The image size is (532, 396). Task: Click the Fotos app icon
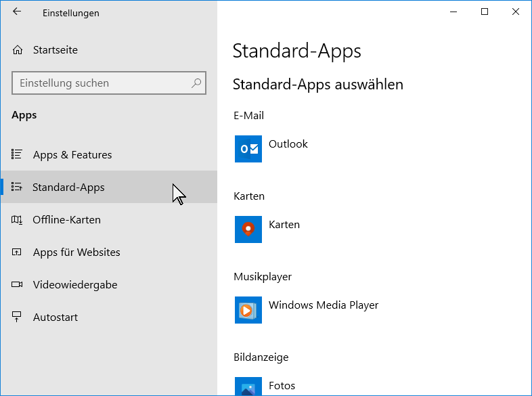point(248,386)
